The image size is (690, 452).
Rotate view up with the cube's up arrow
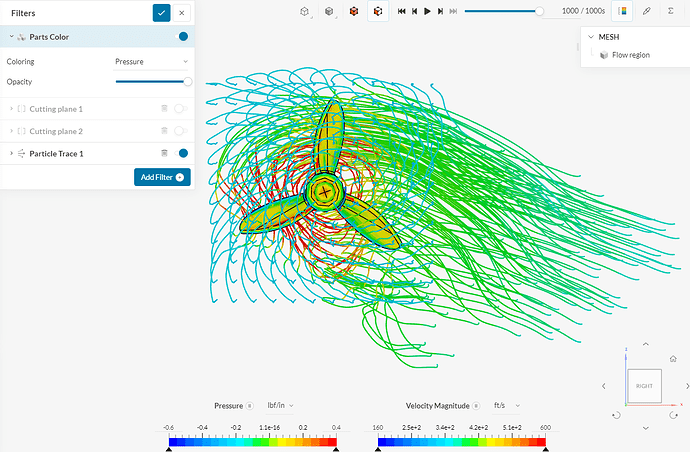point(645,344)
